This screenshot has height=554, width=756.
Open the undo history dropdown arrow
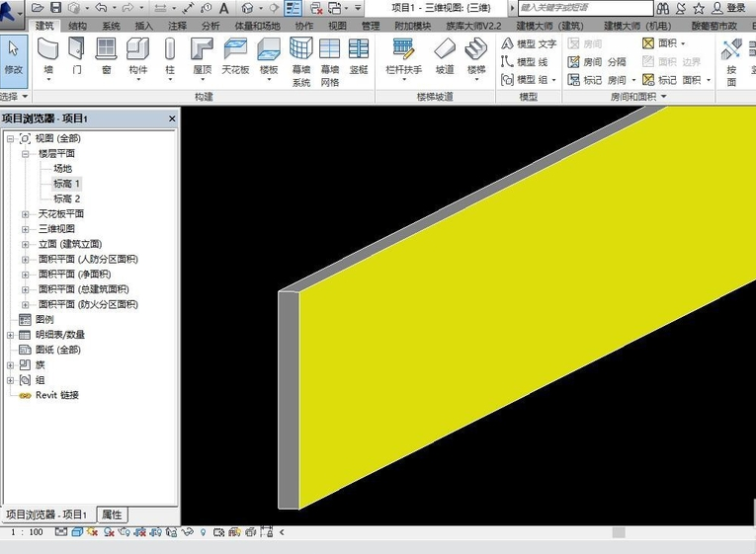(x=115, y=8)
